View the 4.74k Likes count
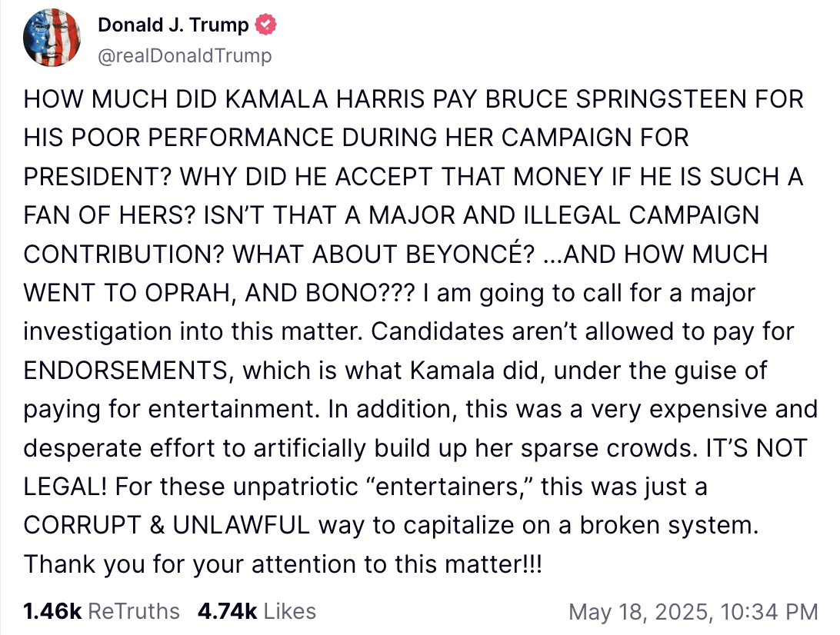Image resolution: width=840 pixels, height=635 pixels. pyautogui.click(x=227, y=611)
